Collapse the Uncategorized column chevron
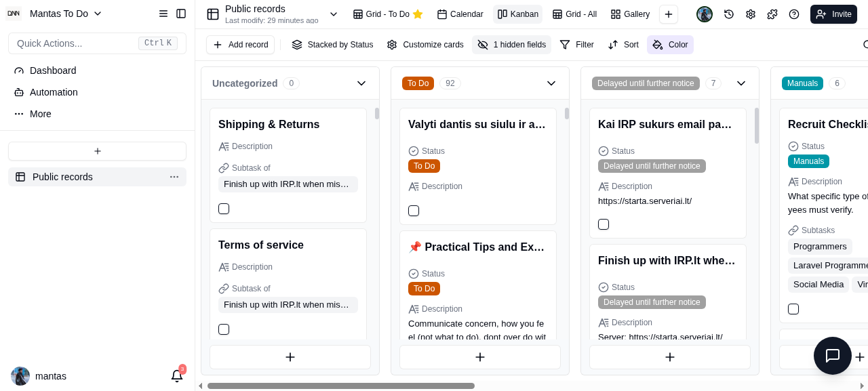868x391 pixels. [361, 83]
